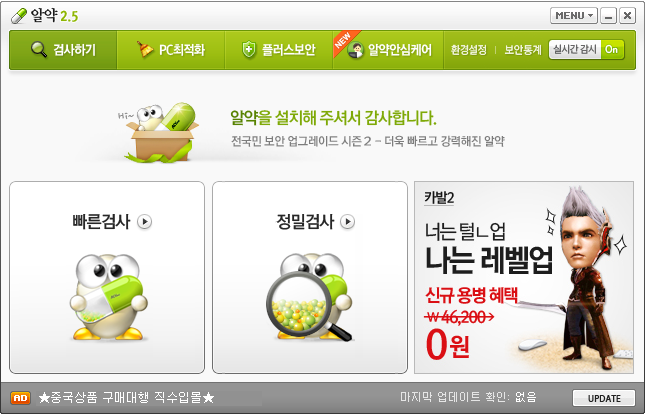Click the pill-holding mascot in quick scan
The image size is (646, 414).
click(108, 297)
